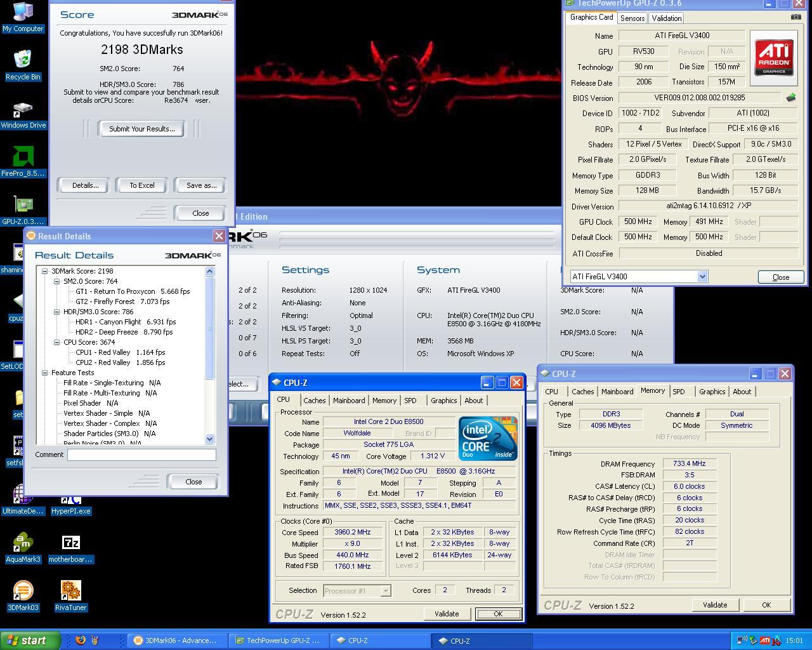This screenshot has height=650, width=812.
Task: Click the 1760.1 MHz Rated FSB value
Action: point(352,566)
